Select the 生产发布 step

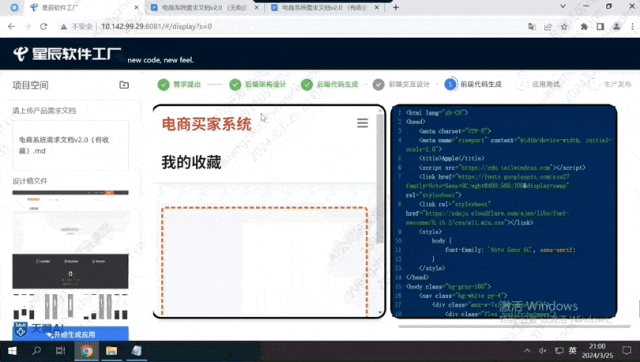(x=611, y=84)
